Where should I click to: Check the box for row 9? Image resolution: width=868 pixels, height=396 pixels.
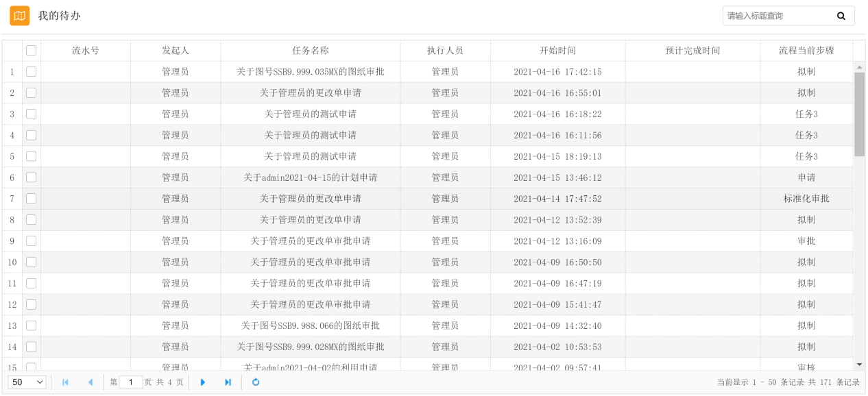pyautogui.click(x=32, y=241)
